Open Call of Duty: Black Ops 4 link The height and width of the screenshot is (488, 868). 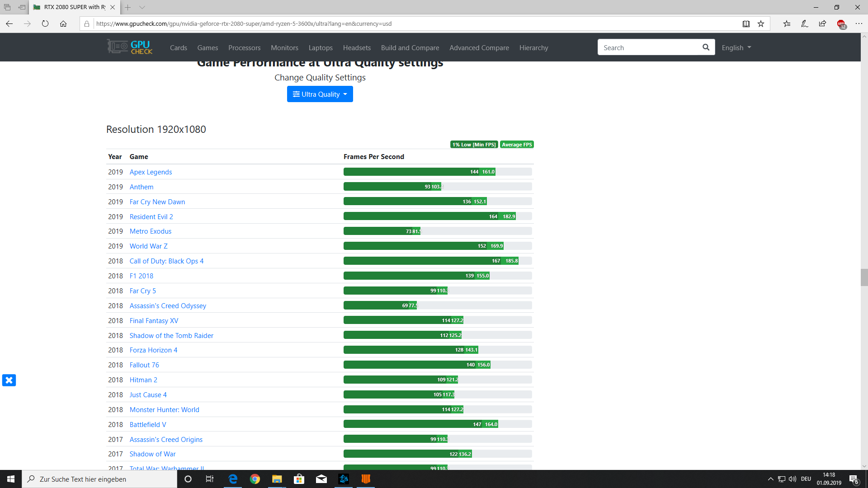[166, 261]
